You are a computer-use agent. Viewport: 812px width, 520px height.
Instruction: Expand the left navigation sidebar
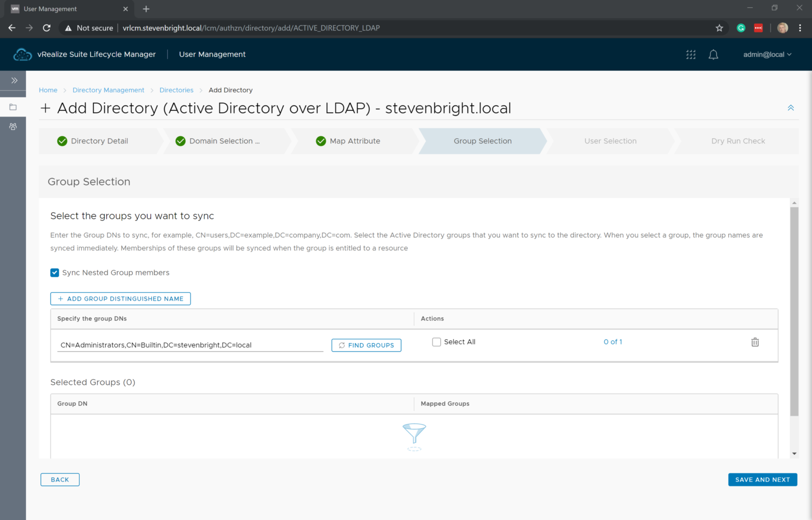tap(14, 80)
